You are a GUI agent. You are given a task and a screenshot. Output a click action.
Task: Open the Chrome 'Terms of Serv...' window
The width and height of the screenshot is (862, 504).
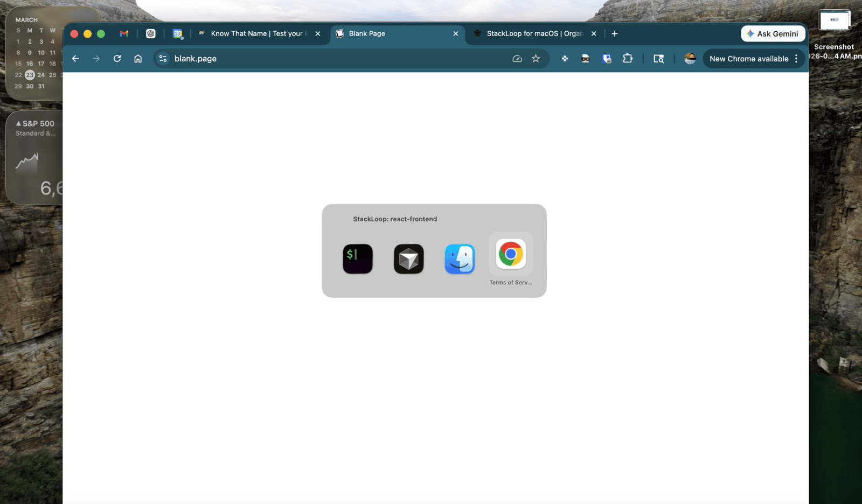[510, 254]
